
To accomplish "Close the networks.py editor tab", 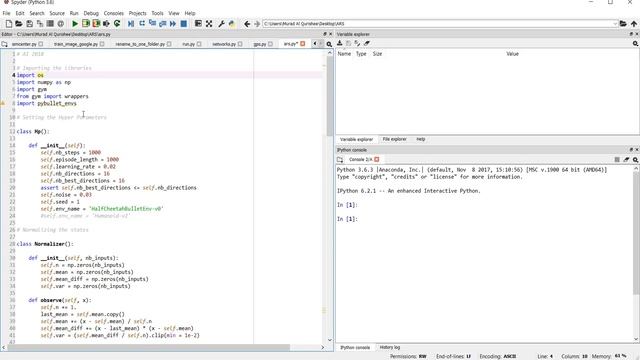I will tap(240, 44).
